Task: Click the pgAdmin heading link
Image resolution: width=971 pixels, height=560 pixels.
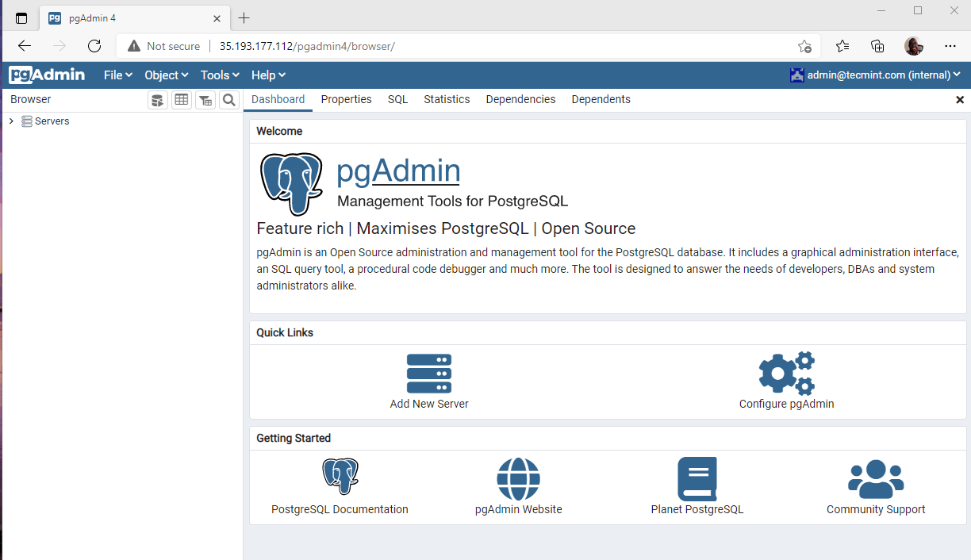Action: coord(398,171)
